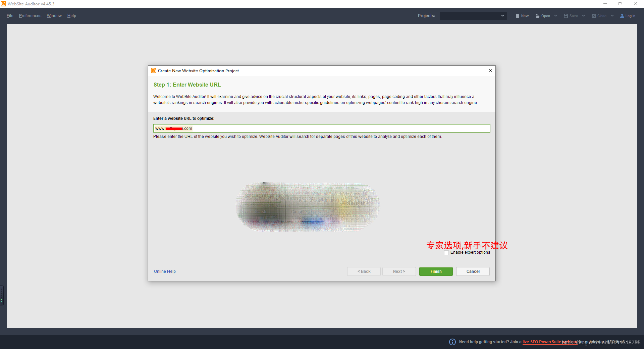
Task: Click the 'Enter a website URL to optimize:' label
Action: (x=184, y=118)
